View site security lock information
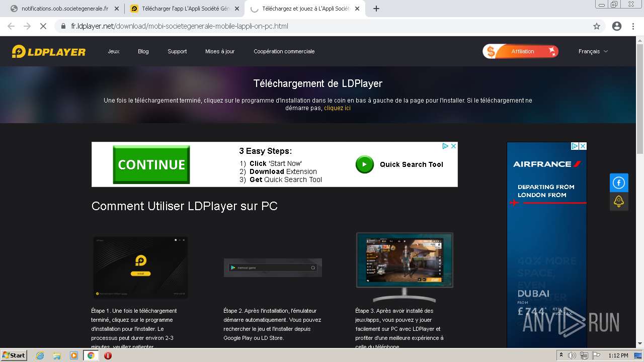Viewport: 644px width, 362px height. click(x=63, y=26)
